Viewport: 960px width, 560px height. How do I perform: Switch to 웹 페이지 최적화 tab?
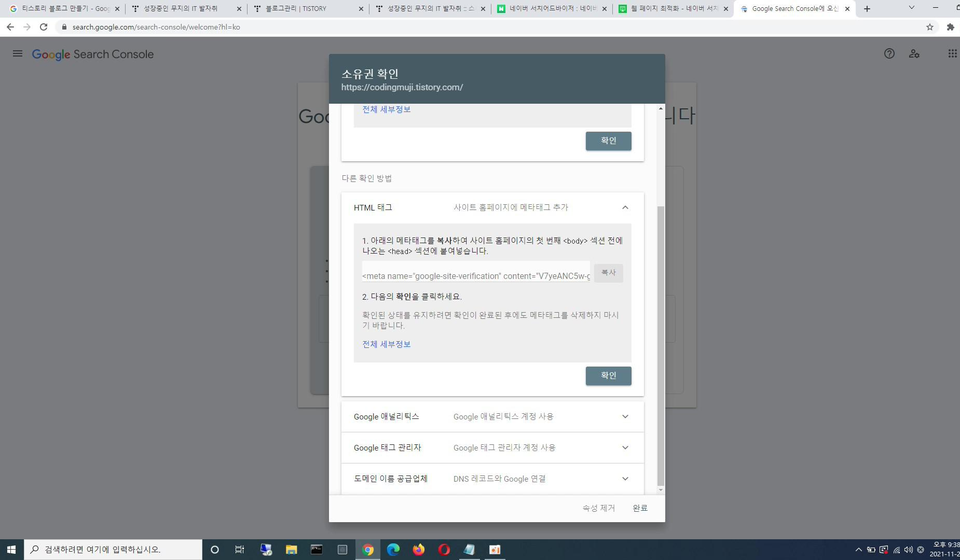coord(673,9)
